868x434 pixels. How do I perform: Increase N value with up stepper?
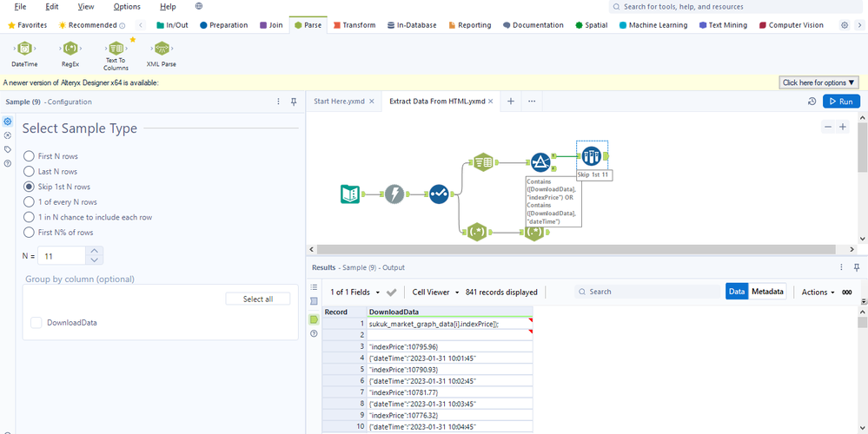[95, 251]
